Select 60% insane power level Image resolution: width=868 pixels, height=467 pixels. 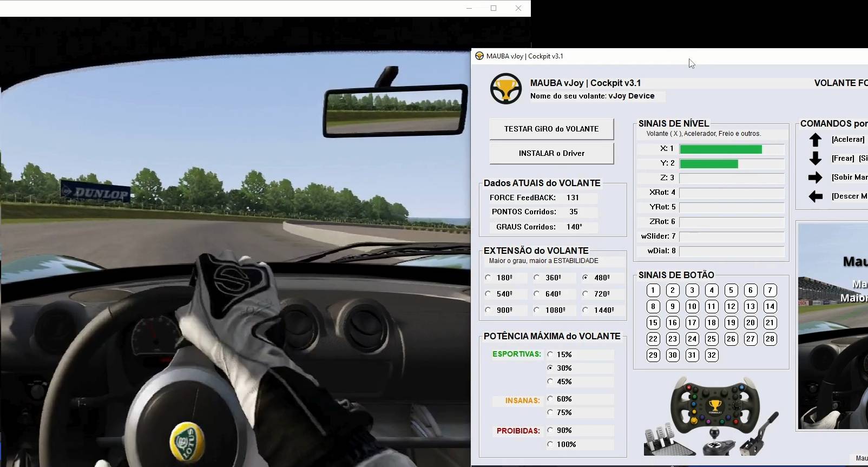(550, 399)
